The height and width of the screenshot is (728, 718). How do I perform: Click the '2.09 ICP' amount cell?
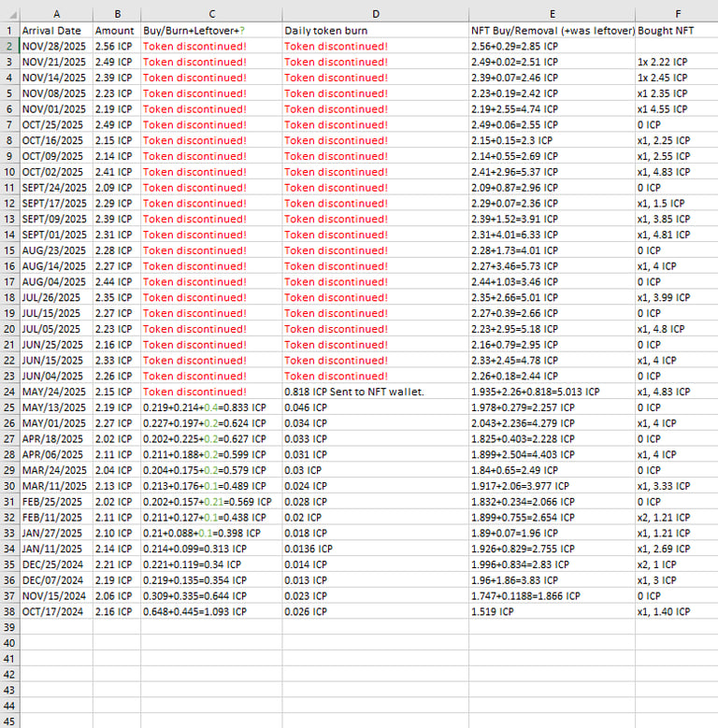[x=117, y=188]
